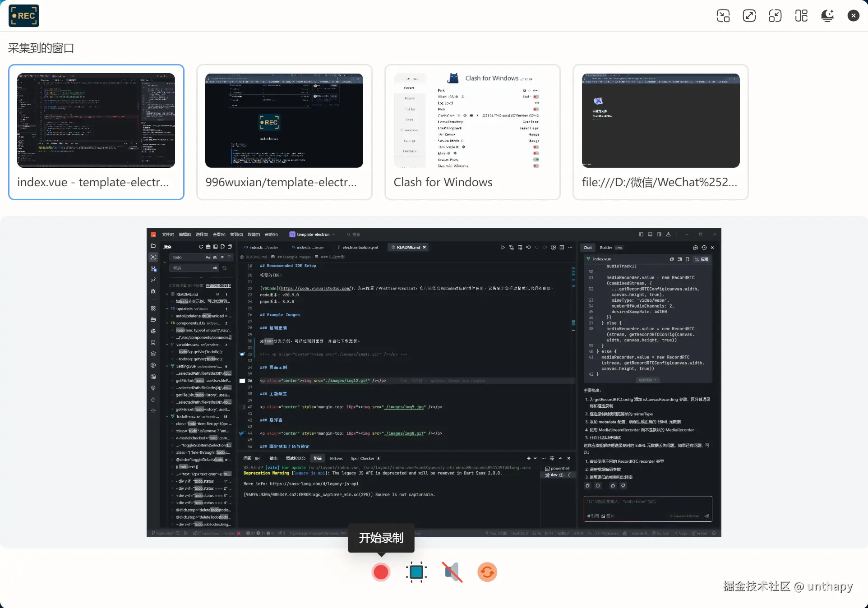Viewport: 868px width, 608px height.
Task: Click the Chat tab in previewed editor
Action: point(588,248)
